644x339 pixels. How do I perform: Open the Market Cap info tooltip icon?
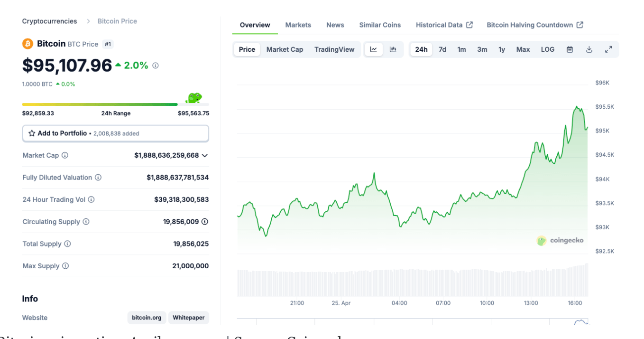[65, 155]
